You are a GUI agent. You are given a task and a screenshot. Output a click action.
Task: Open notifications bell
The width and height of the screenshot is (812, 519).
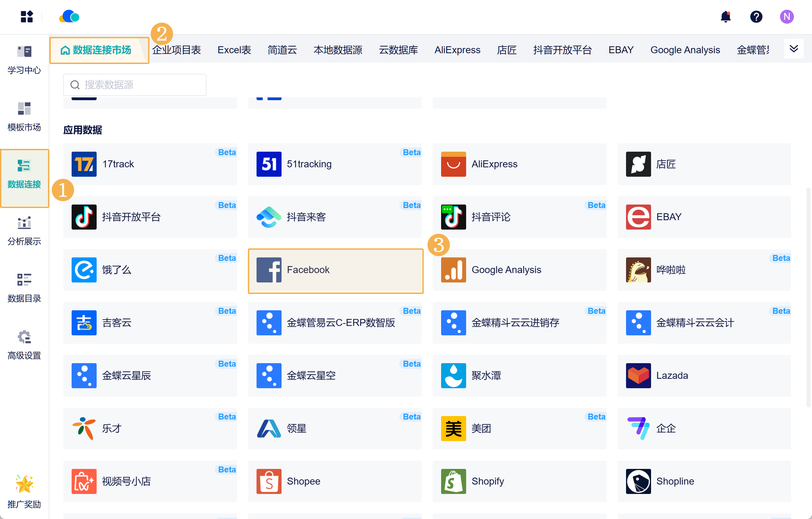tap(726, 17)
